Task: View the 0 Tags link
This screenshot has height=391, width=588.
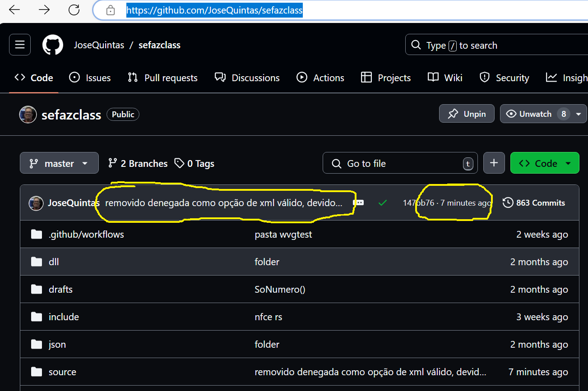Action: coord(194,163)
